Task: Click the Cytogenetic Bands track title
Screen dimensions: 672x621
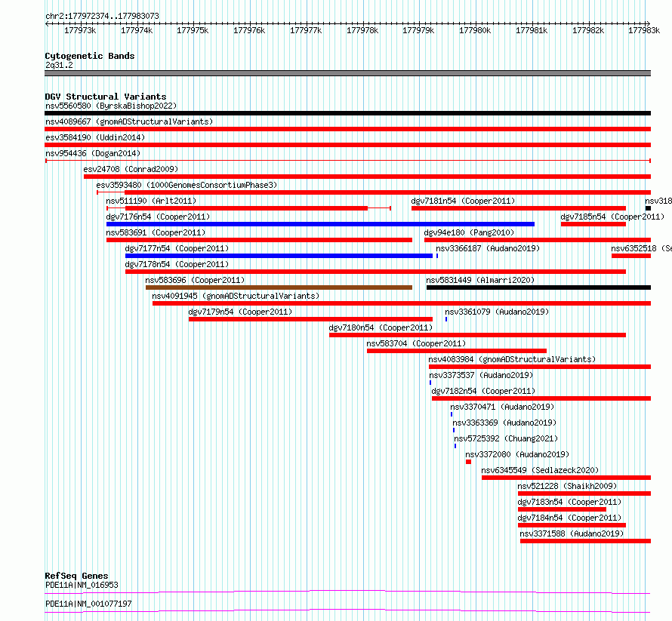Action: click(90, 56)
